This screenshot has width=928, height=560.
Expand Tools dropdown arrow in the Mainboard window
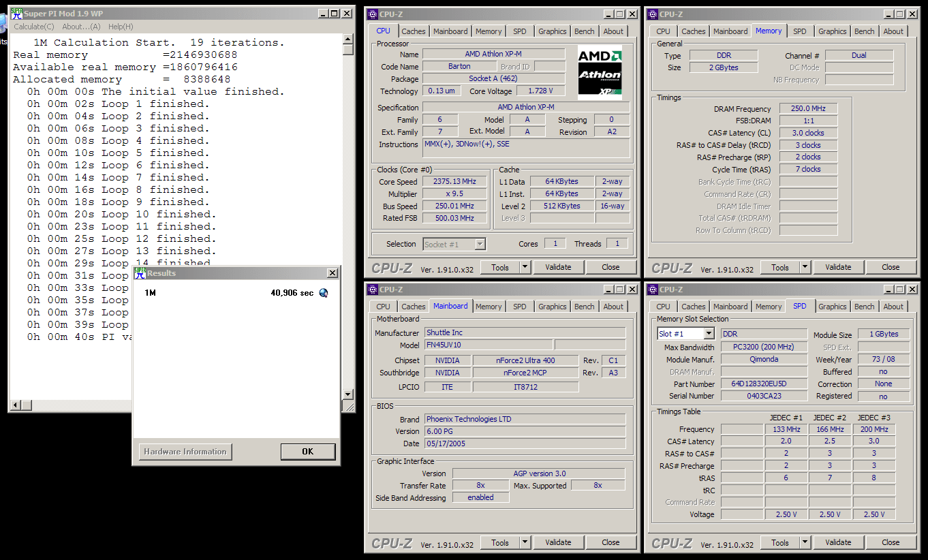[x=525, y=542]
